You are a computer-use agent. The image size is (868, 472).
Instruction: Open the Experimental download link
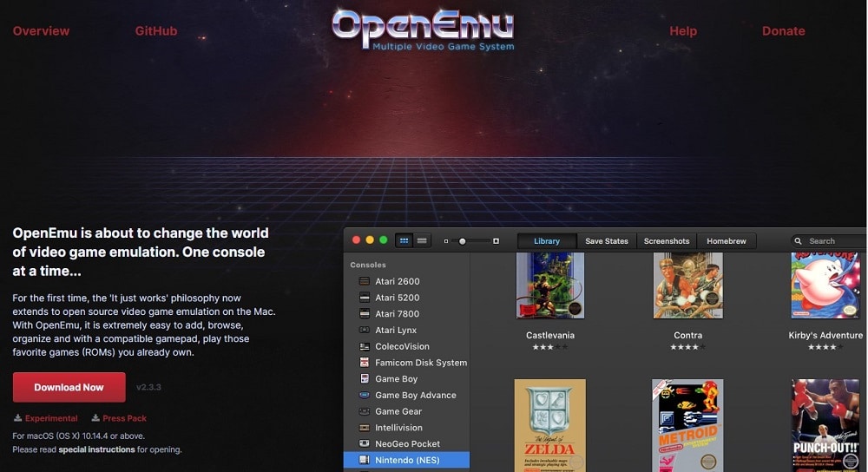51,418
